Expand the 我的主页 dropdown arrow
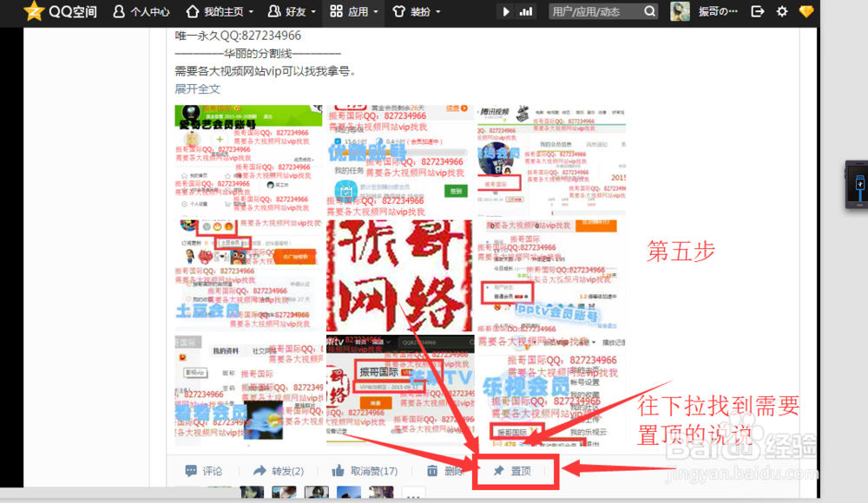This screenshot has height=503, width=868. pyautogui.click(x=249, y=11)
